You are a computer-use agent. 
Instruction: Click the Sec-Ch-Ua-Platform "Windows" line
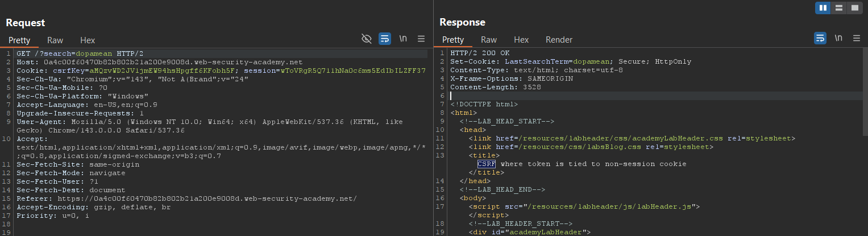(82, 96)
